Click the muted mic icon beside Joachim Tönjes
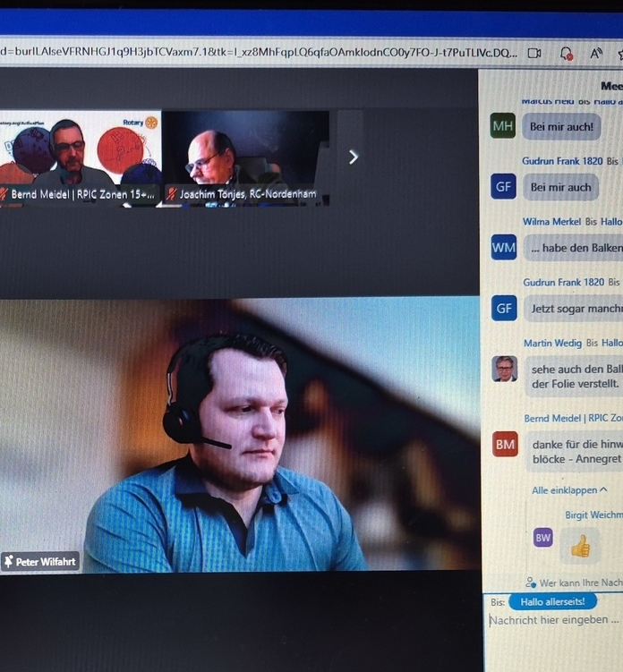Viewport: 623px width, 672px height. (171, 193)
